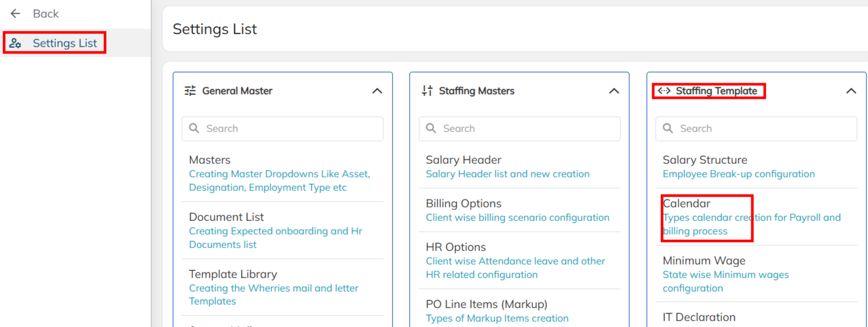Click the Staffing Masters sort icon
The image size is (868, 327).
(427, 91)
